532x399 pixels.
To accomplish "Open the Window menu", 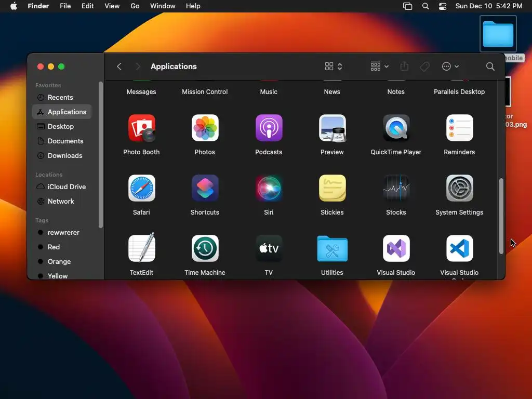I will [163, 6].
